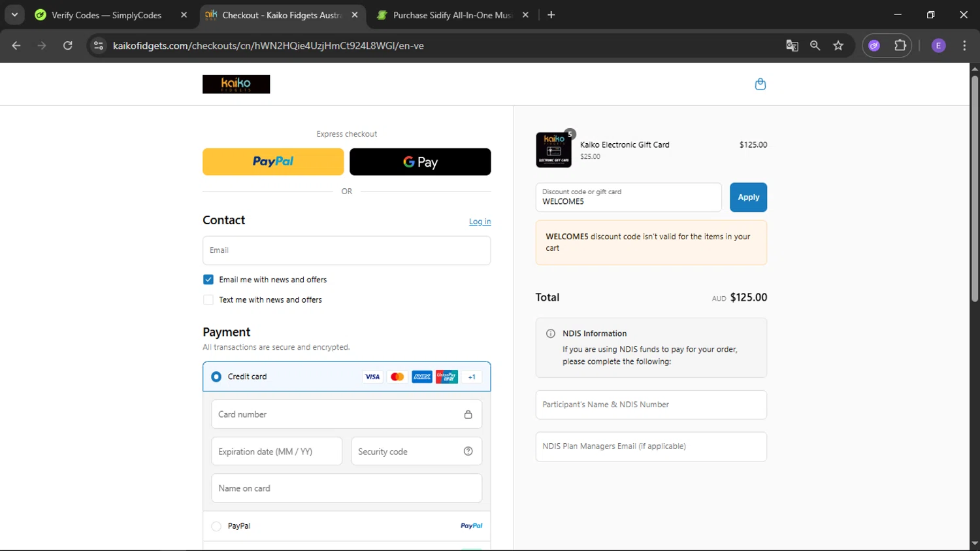This screenshot has height=551, width=980.
Task: Select the Checkout Kaiko Fidgets tab
Action: (281, 15)
